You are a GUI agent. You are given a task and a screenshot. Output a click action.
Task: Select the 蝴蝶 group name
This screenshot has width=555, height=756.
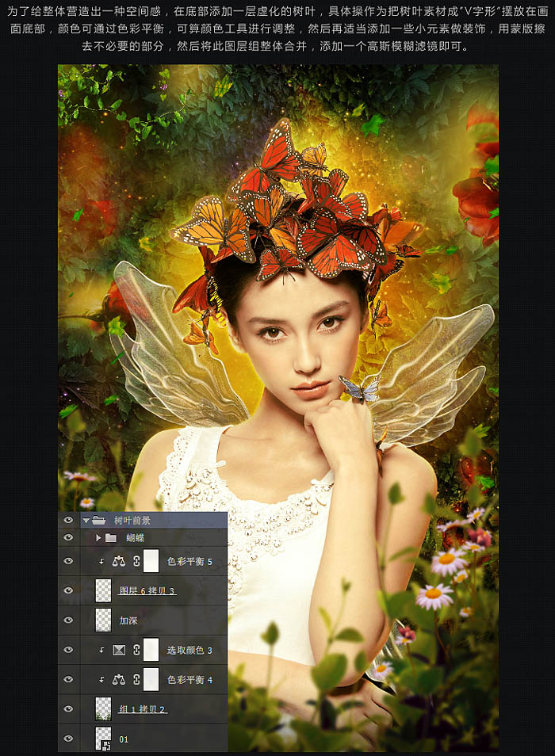point(135,537)
